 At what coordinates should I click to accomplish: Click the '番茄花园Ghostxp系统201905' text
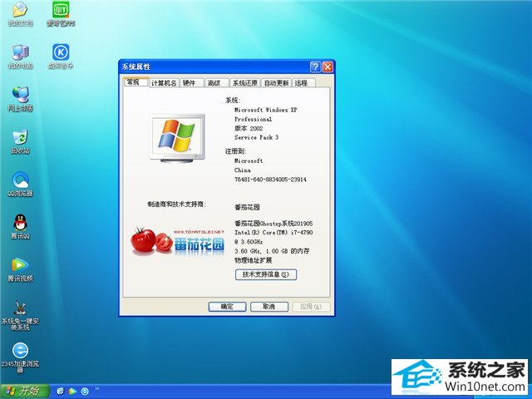[x=273, y=224]
